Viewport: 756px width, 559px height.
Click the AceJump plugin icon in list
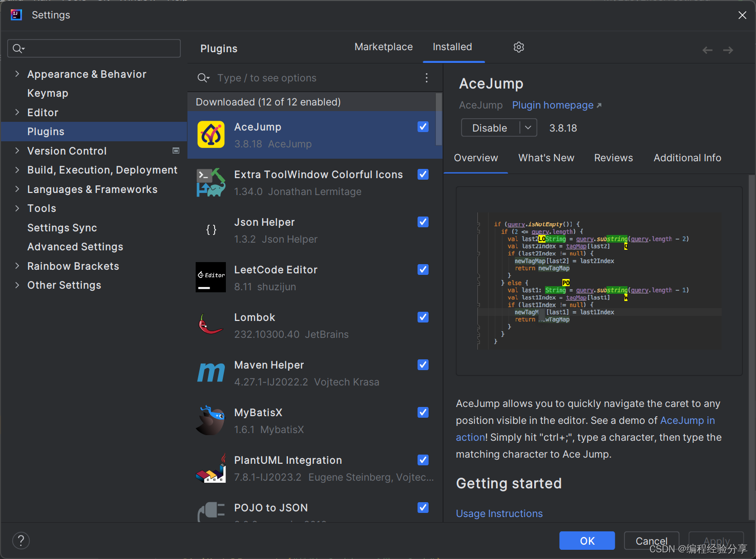(211, 135)
